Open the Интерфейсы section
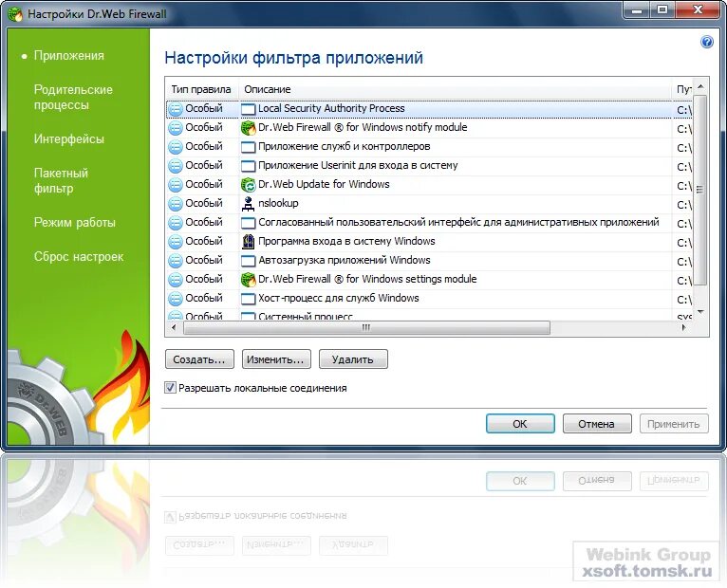The image size is (727, 588). pos(69,139)
